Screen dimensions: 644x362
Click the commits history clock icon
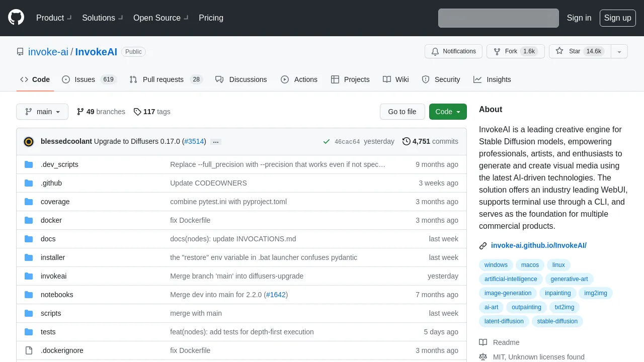407,141
